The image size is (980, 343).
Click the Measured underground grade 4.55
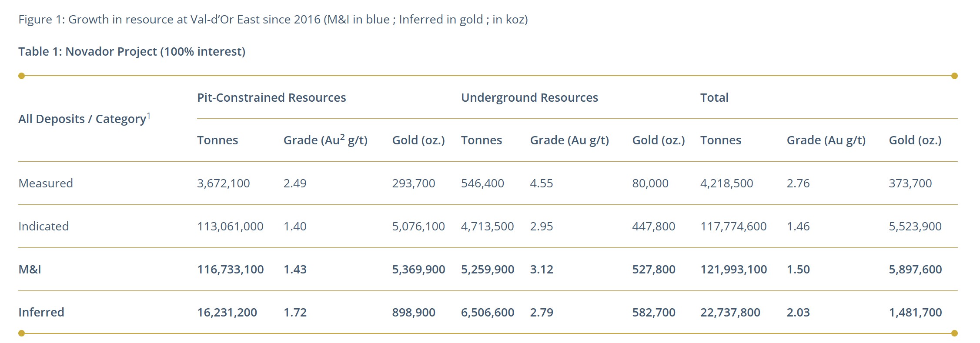(542, 183)
